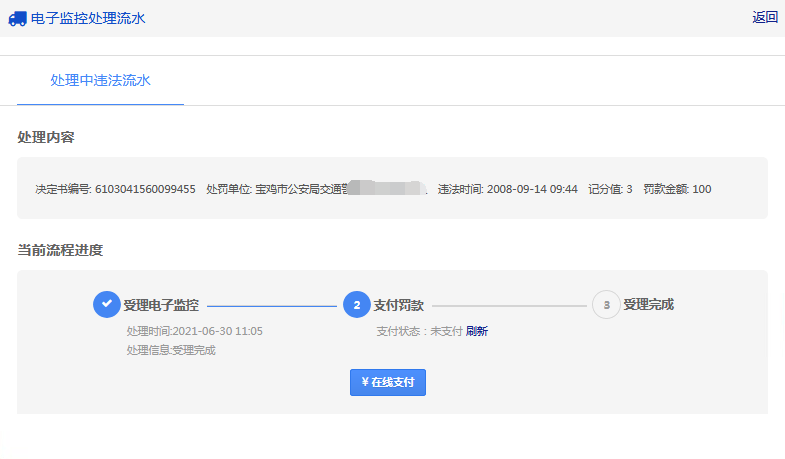The width and height of the screenshot is (785, 459).
Task: Click the 电子监控处理流水 page title
Action: (95, 18)
